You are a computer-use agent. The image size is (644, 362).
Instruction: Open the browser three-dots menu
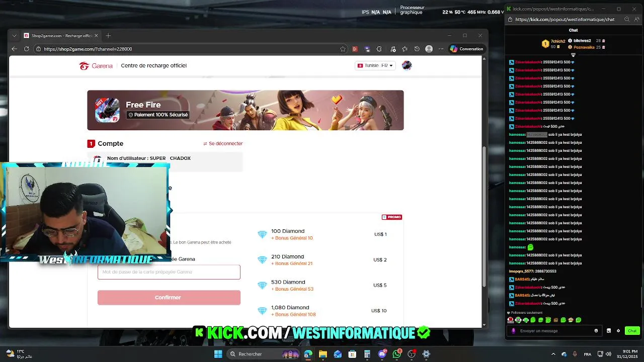(441, 49)
